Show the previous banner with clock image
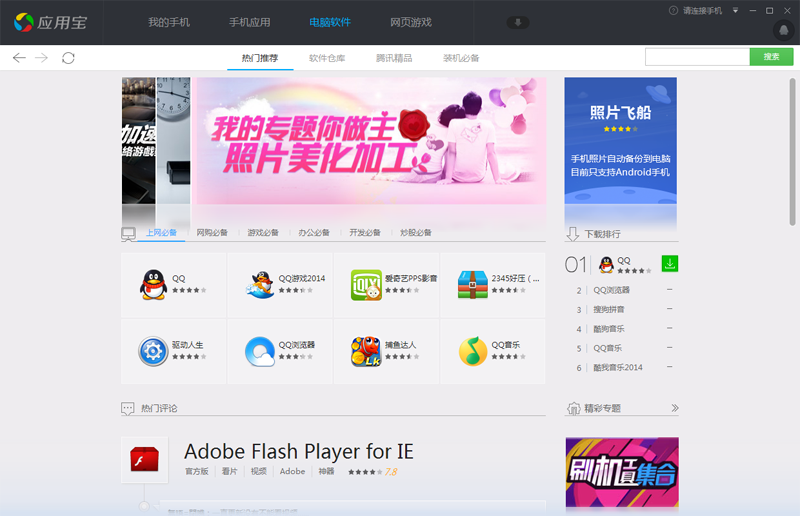This screenshot has width=800, height=516. point(173,141)
